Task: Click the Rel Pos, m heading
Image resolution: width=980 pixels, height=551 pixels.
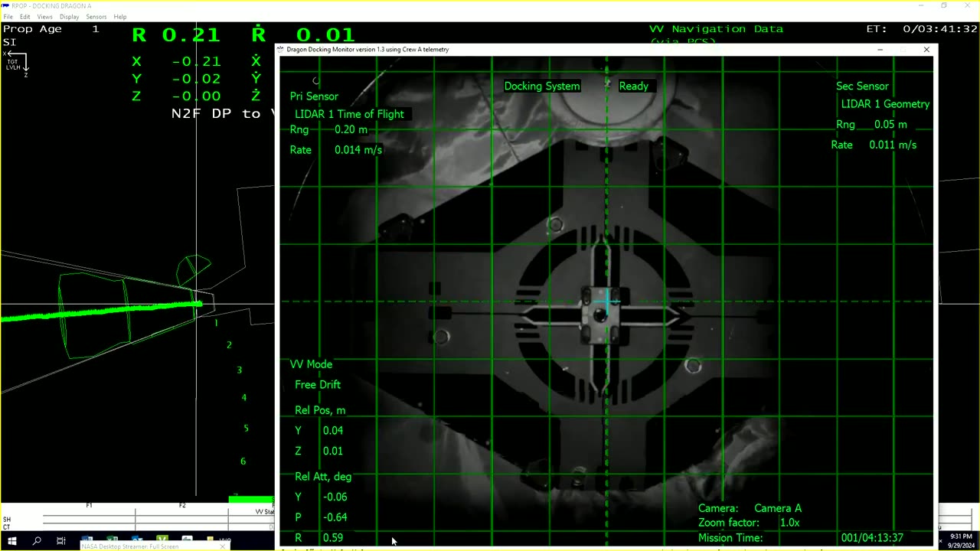Action: 320,410
